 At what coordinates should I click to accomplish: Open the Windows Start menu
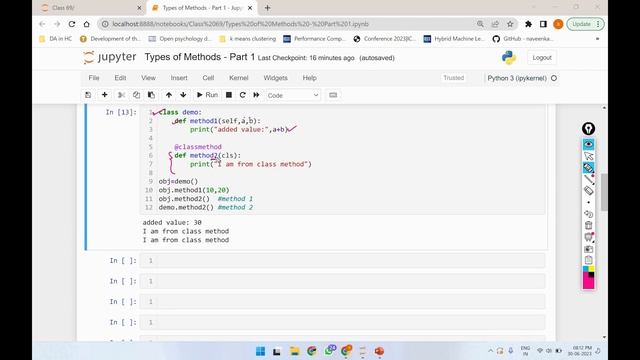260,351
